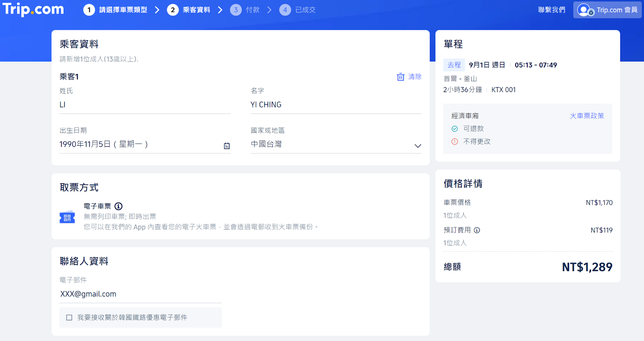Click the train number KTX 001
Screen dimensions: 644x341
tap(504, 90)
